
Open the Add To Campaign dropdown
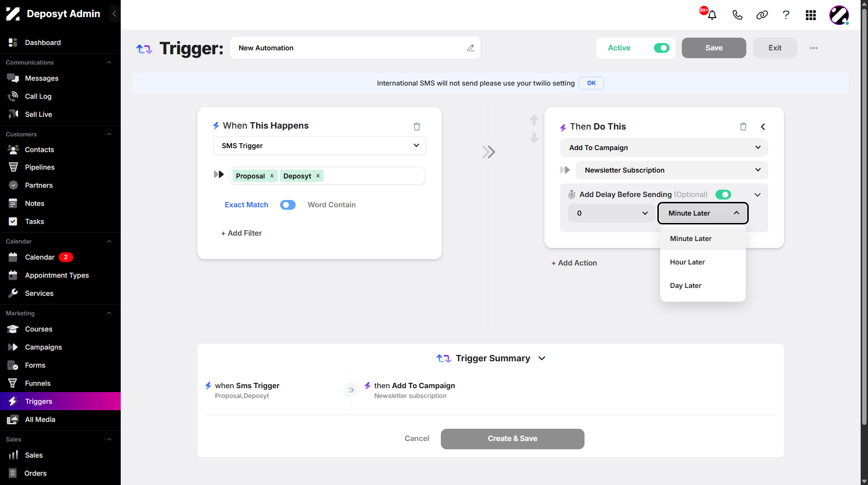pos(664,148)
